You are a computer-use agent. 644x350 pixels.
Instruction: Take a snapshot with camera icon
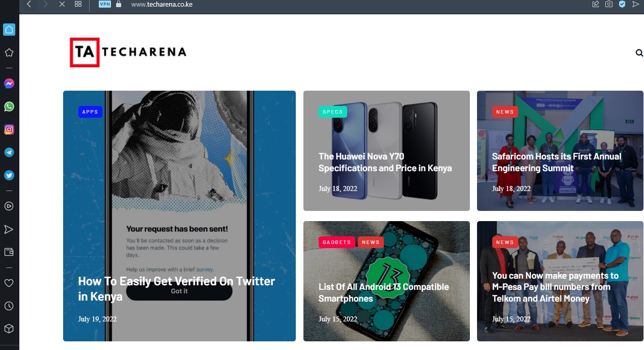pos(609,4)
